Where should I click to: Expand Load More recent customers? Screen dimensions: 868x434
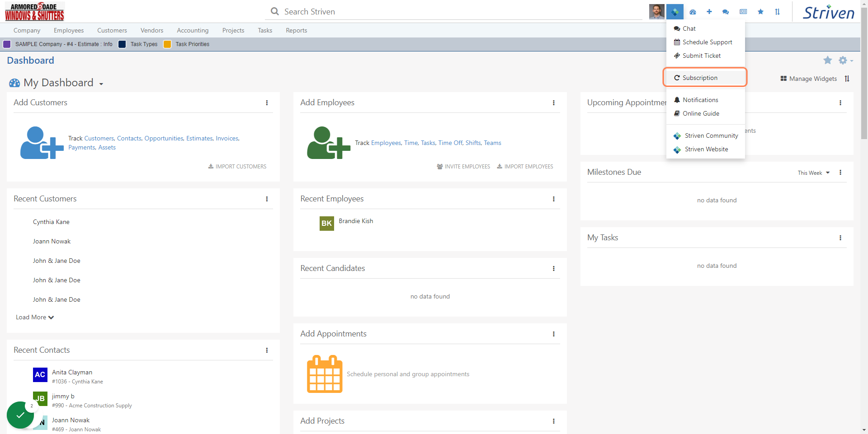pyautogui.click(x=35, y=317)
